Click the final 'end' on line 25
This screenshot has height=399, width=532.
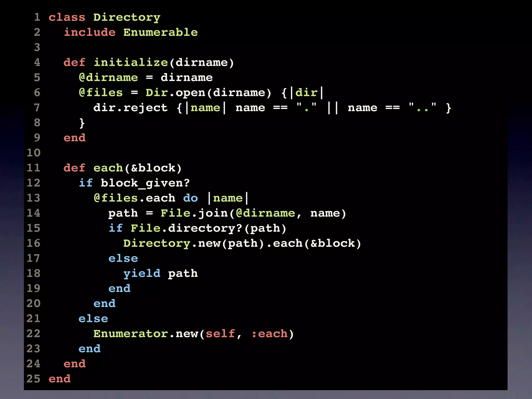tap(59, 379)
